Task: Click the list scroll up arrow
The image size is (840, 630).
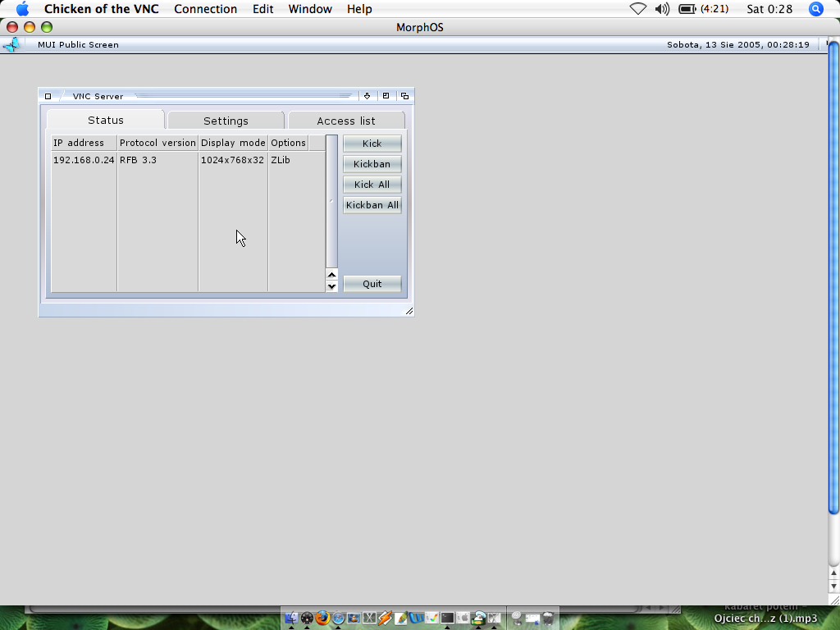Action: click(x=331, y=274)
